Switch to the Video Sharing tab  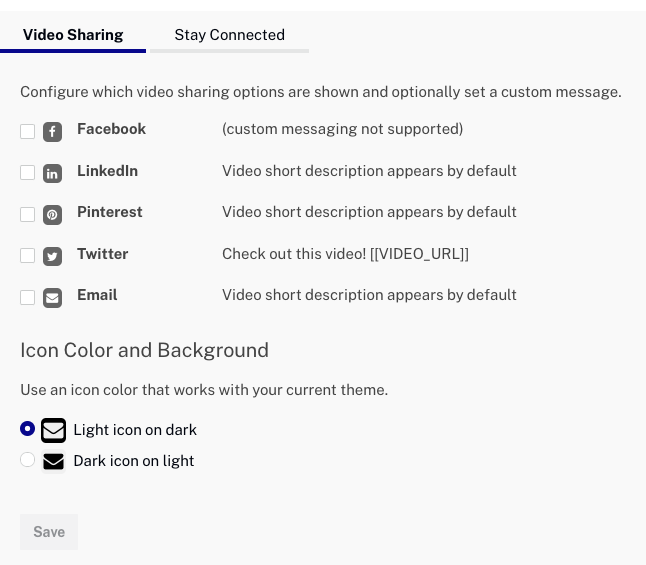[x=73, y=36]
